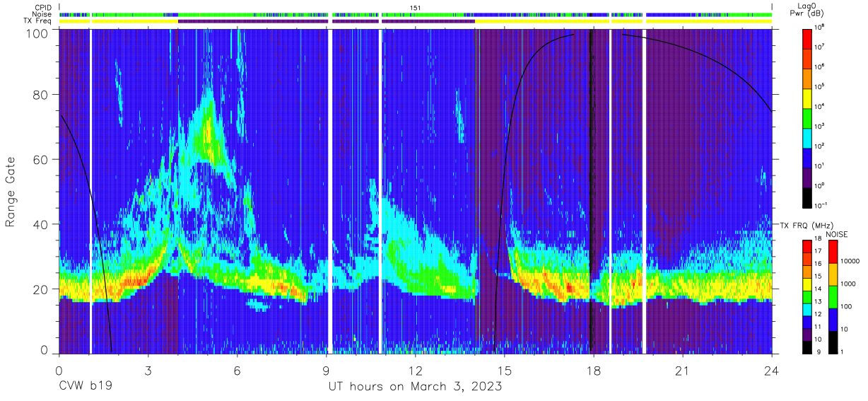Click x-axis hour tick label '24'

point(772,370)
